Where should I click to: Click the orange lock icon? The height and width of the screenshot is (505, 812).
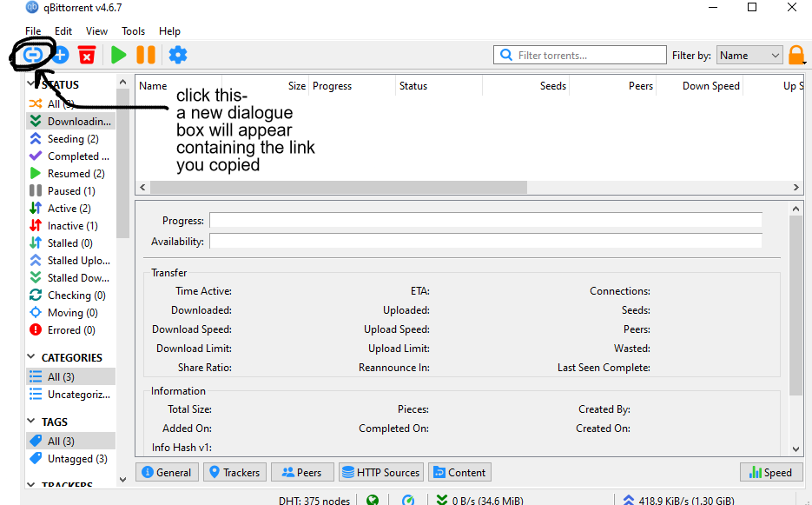click(x=796, y=55)
